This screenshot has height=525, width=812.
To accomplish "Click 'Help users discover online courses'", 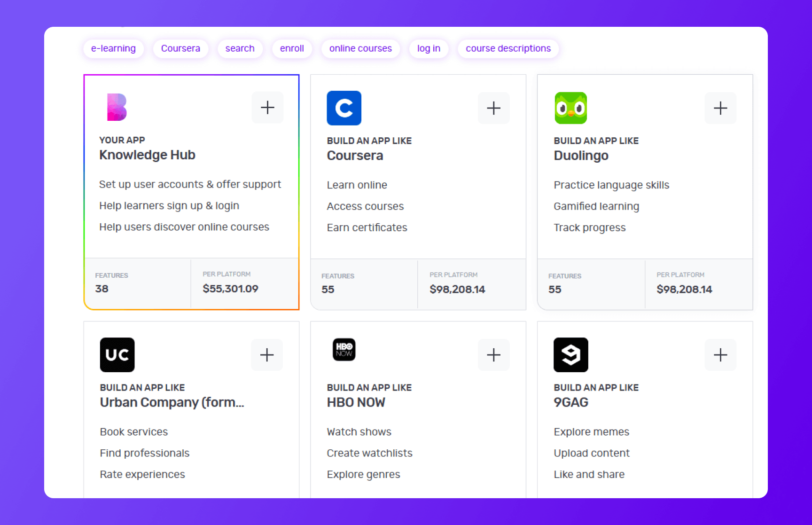I will point(184,227).
